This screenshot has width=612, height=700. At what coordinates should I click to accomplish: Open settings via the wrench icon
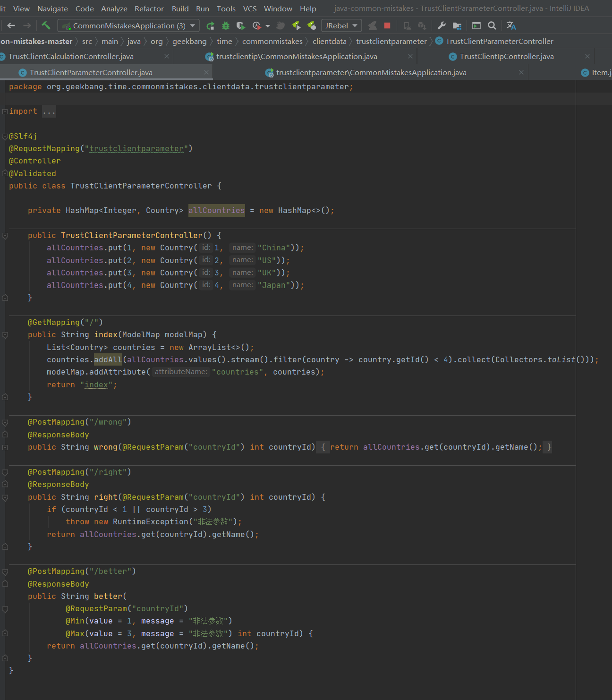click(442, 26)
